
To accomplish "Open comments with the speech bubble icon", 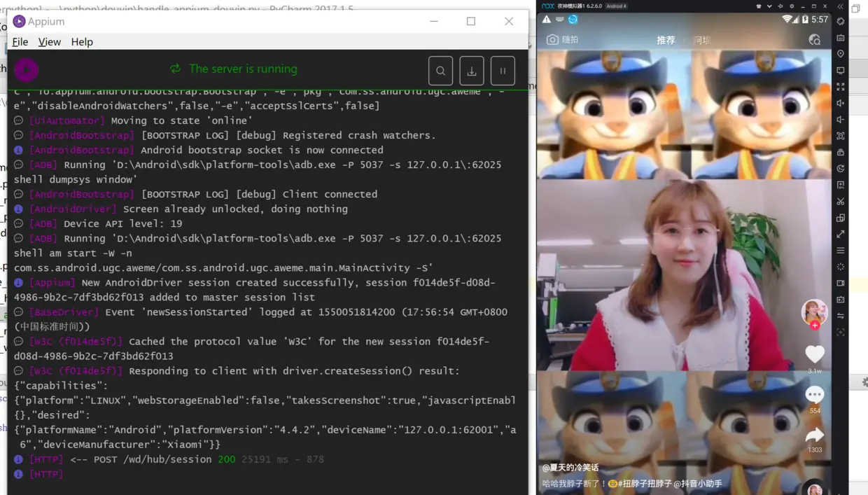I will 815,394.
